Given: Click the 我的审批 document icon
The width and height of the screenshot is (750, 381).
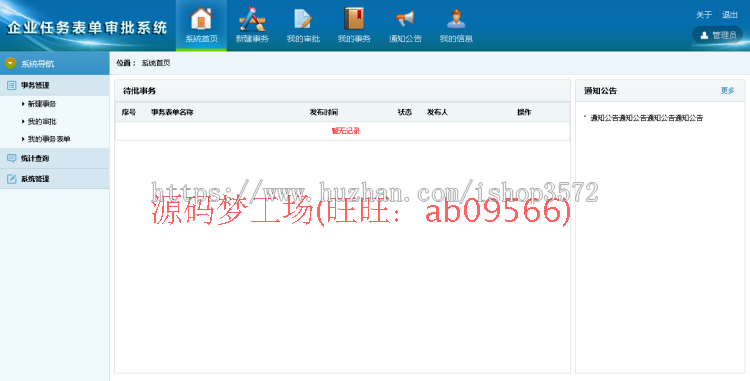Looking at the screenshot, I should 303,19.
